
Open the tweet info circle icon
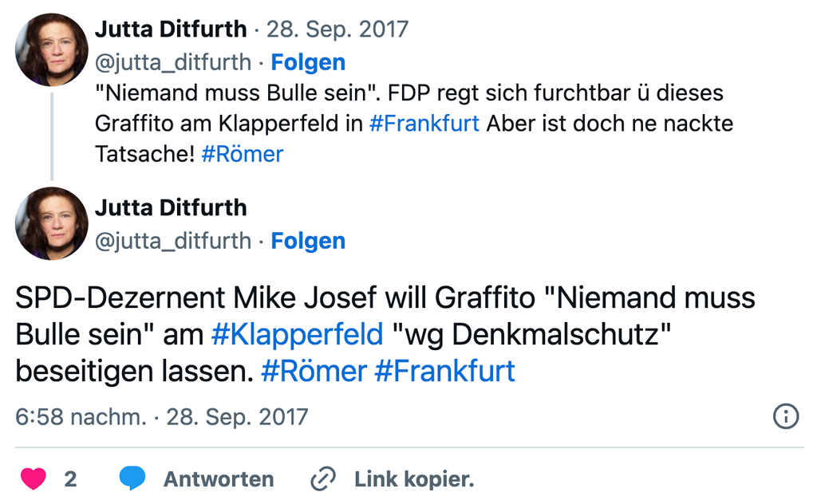coord(786,416)
